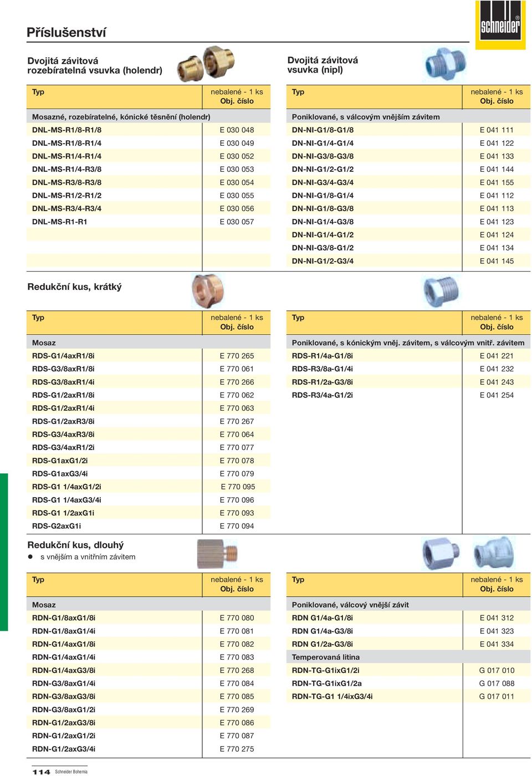The image size is (532, 776).
Task: Select the Příslušenství page heading
Action: tap(66, 32)
